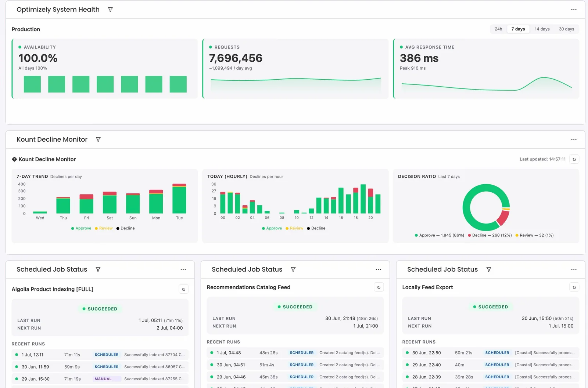Click the Decision Ratio donut chart

[x=486, y=207]
